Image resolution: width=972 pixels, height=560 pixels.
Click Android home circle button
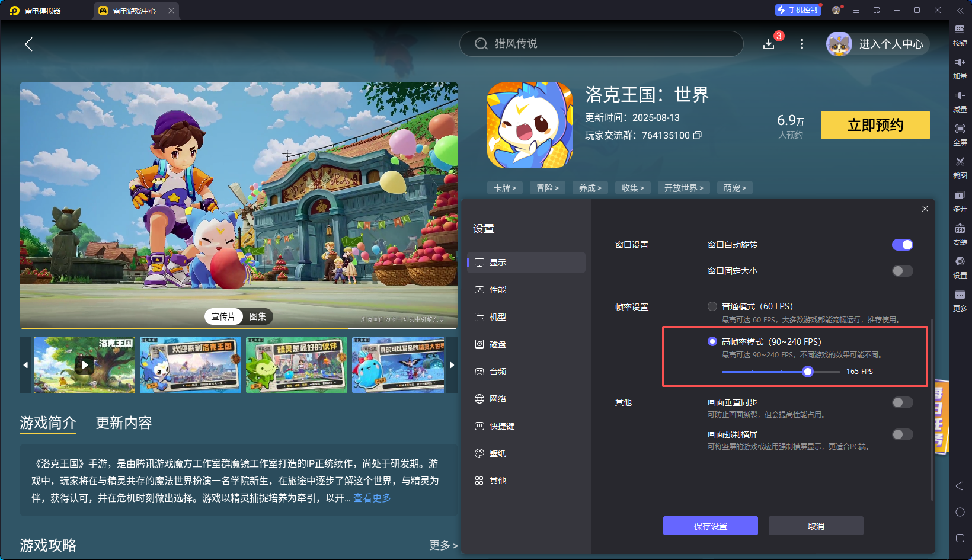[x=960, y=512]
